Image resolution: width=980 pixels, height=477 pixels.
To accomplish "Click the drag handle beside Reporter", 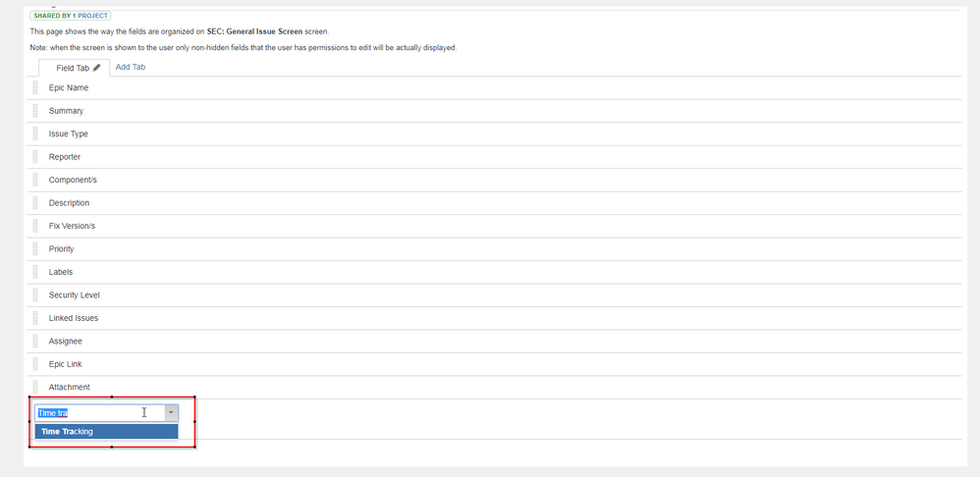I will click(x=35, y=157).
